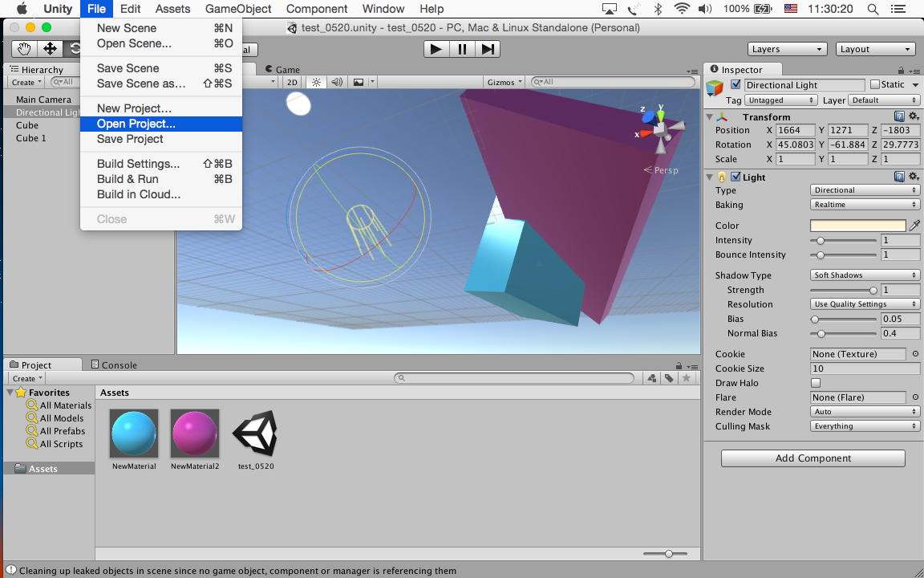This screenshot has width=924, height=578.
Task: Switch to the Console tab
Action: click(114, 365)
